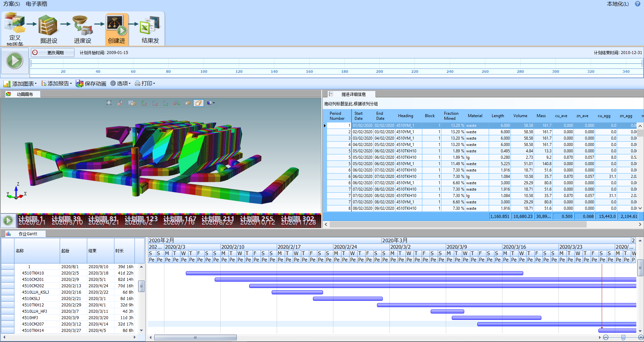
Task: Click the Gantt zoom-out minus icon
Action: 606,337
